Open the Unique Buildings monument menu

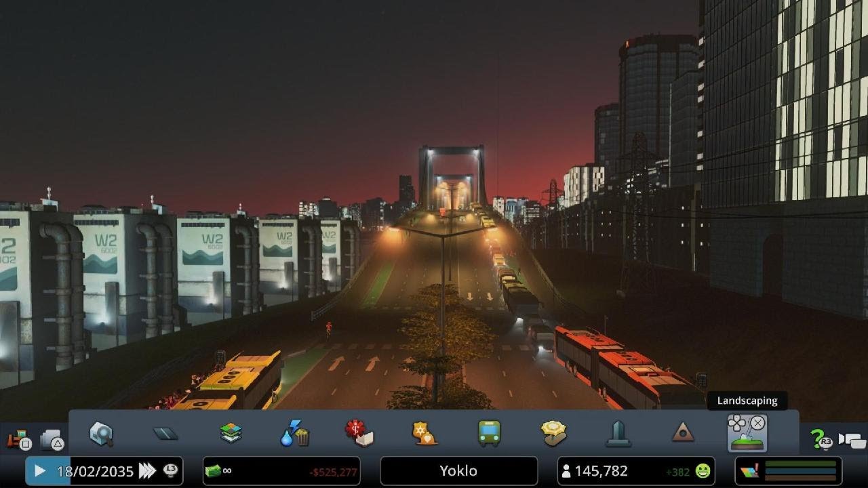(x=618, y=434)
